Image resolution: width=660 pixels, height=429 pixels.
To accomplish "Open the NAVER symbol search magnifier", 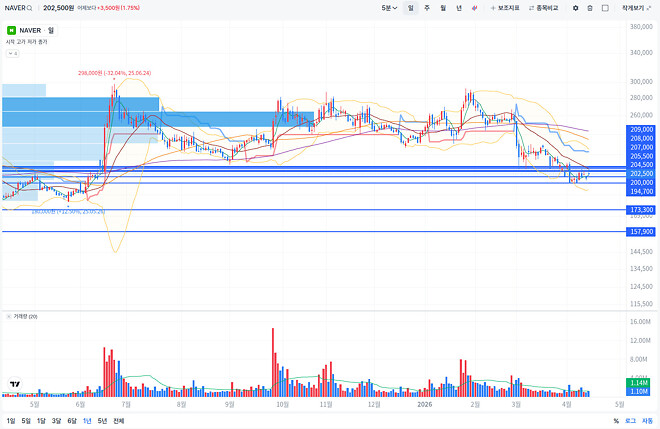I will (x=29, y=8).
